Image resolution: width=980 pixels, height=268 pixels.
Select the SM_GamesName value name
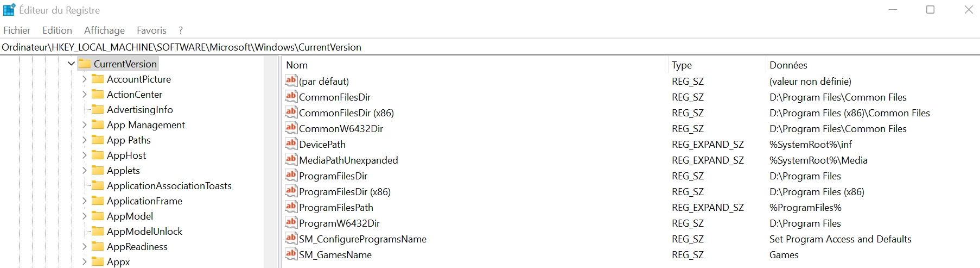pos(335,254)
